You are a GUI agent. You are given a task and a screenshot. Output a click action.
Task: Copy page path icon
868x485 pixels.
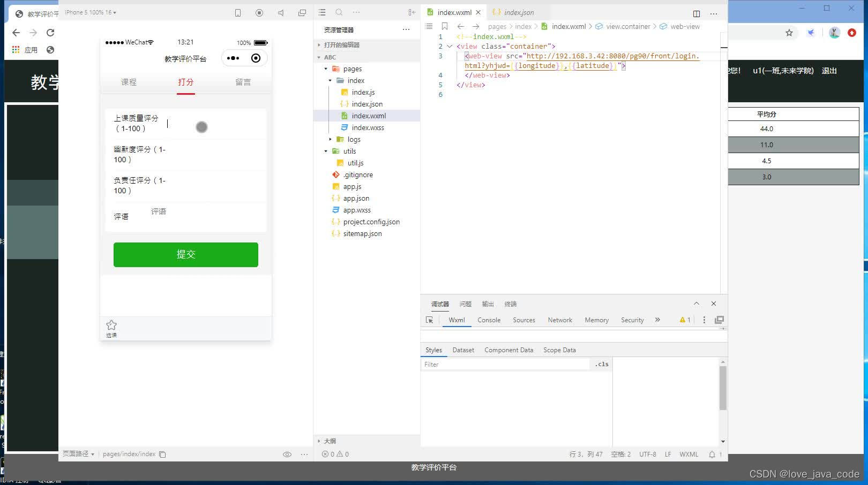(162, 454)
